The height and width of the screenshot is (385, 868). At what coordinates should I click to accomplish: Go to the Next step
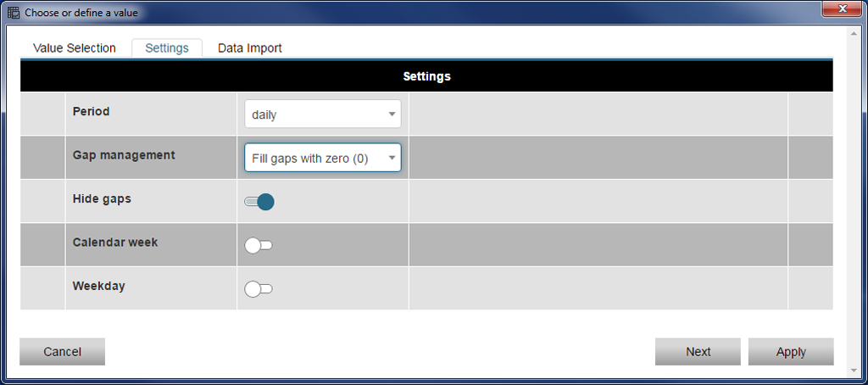[698, 352]
